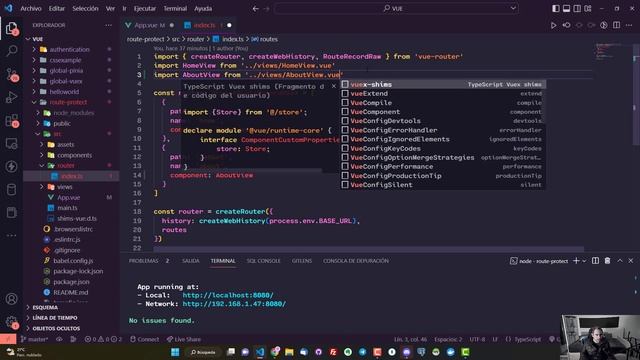Open the Explorer view in activity bar
Screen dimensions: 640x360
click(x=11, y=29)
